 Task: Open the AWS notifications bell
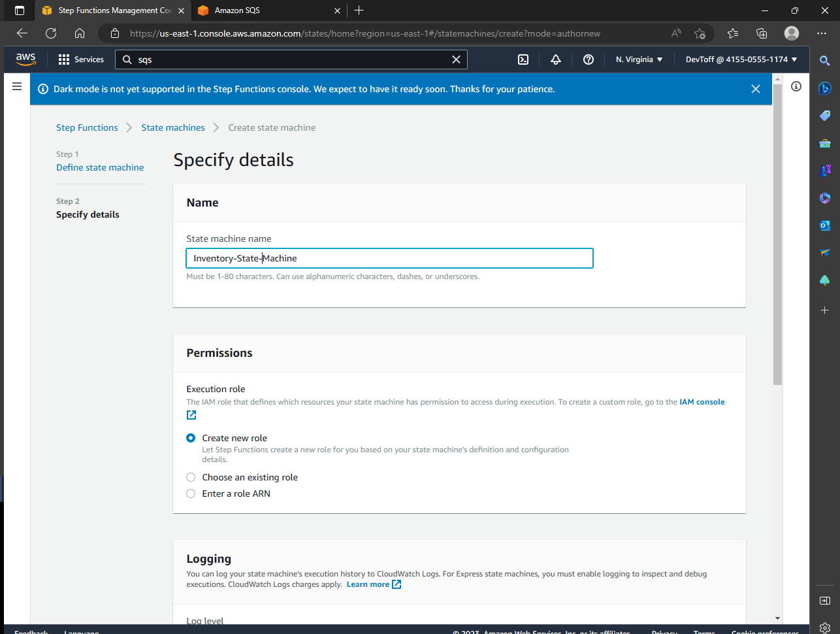tap(555, 59)
